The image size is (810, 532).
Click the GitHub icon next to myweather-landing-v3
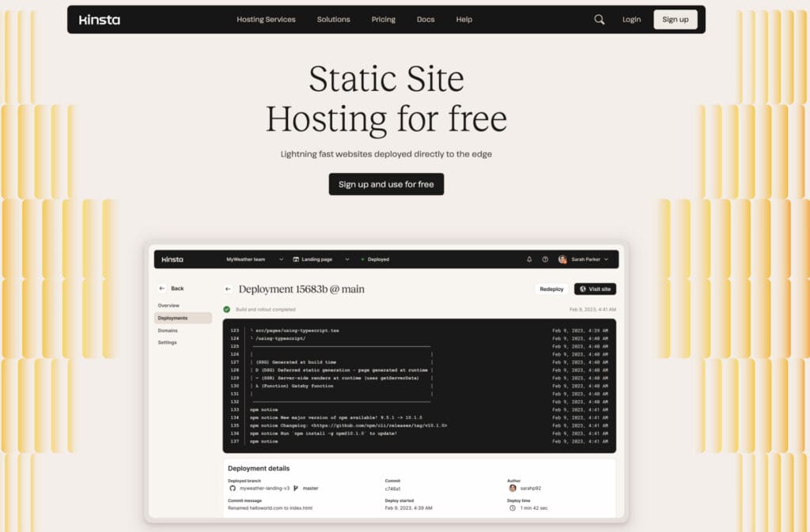233,489
